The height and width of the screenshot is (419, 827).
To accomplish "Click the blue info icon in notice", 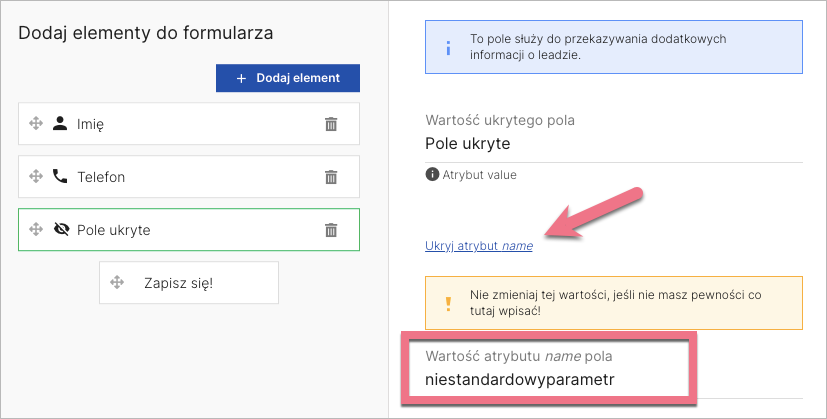I will pyautogui.click(x=448, y=46).
